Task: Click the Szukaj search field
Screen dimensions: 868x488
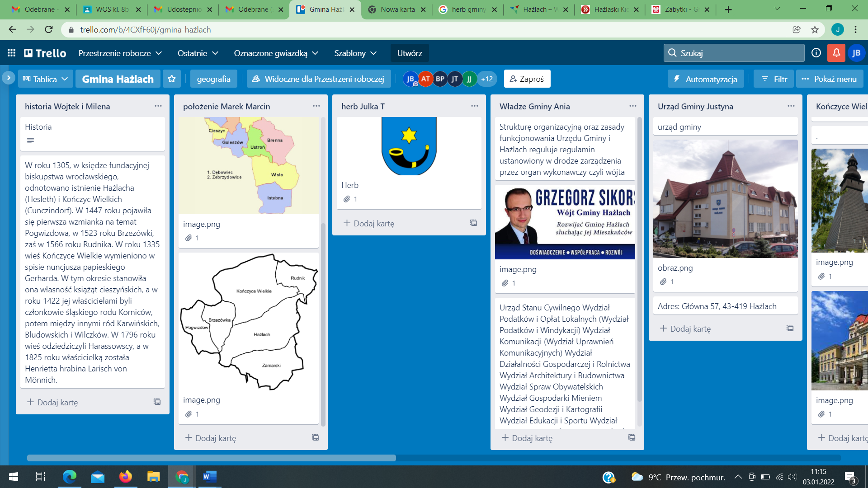Action: coord(734,53)
